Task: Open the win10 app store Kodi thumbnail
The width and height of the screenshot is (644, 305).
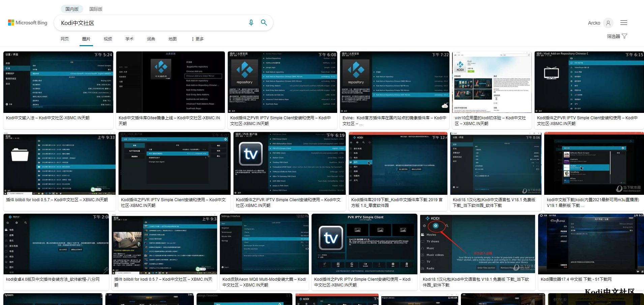Action: coord(492,82)
